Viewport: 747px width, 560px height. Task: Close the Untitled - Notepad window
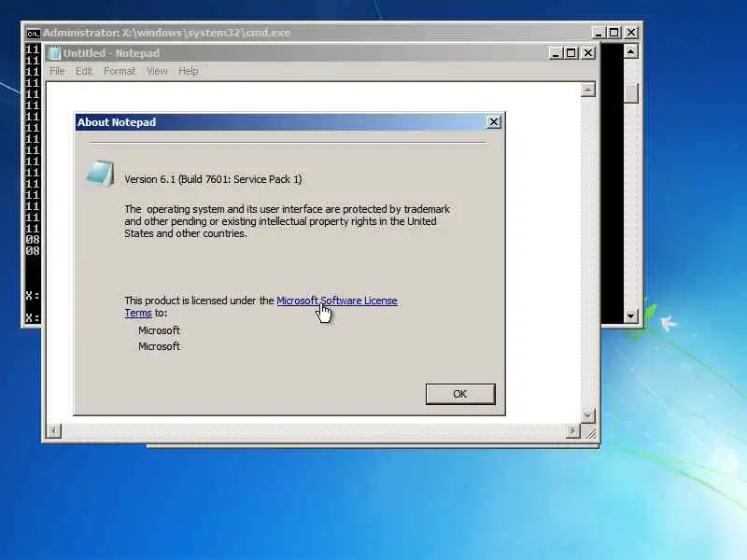pos(588,53)
